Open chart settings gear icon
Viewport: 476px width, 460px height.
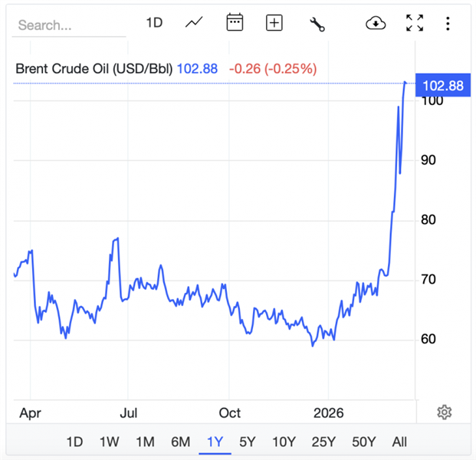pos(444,412)
